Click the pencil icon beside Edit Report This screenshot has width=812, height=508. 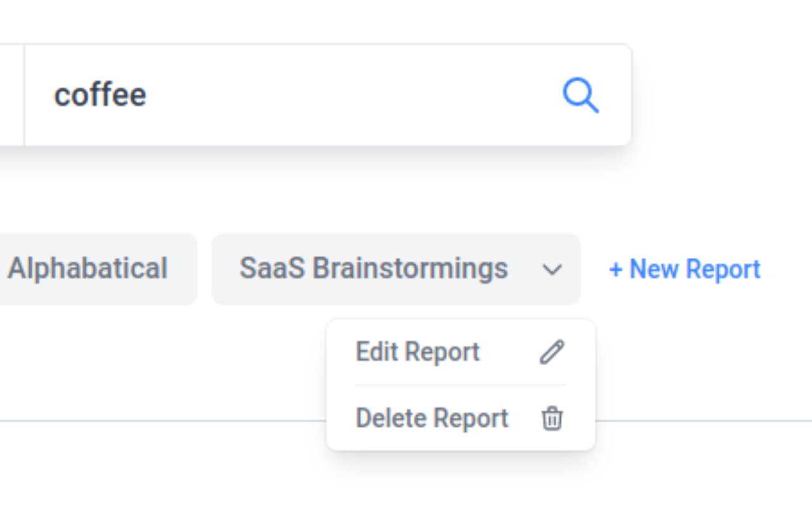552,352
